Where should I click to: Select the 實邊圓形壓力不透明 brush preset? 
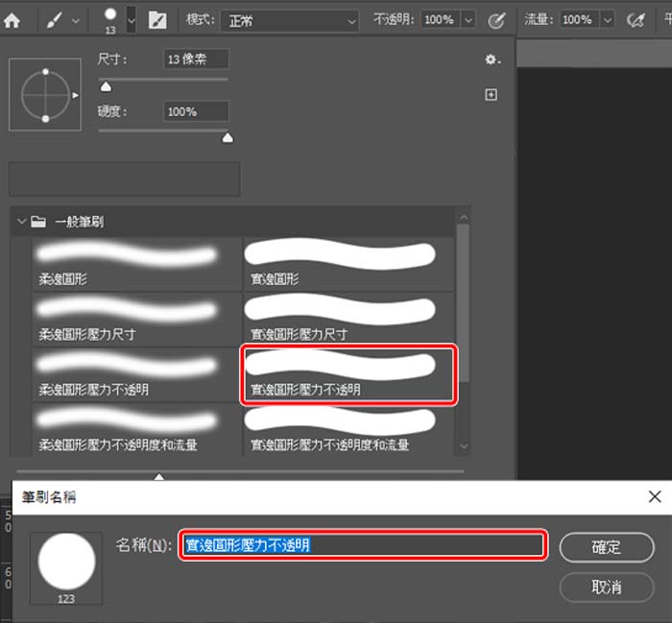[x=348, y=373]
